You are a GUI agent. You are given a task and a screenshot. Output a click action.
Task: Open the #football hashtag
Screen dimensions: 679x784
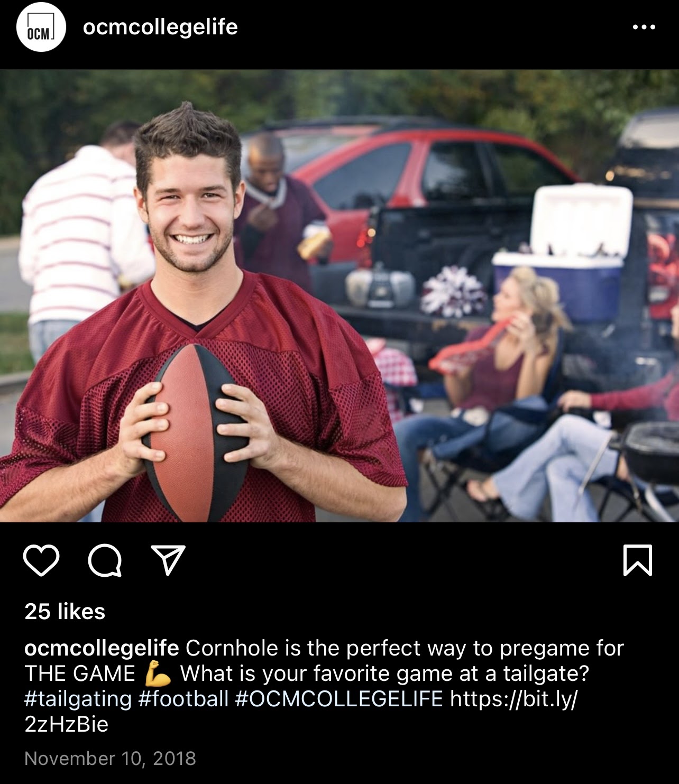tap(183, 699)
